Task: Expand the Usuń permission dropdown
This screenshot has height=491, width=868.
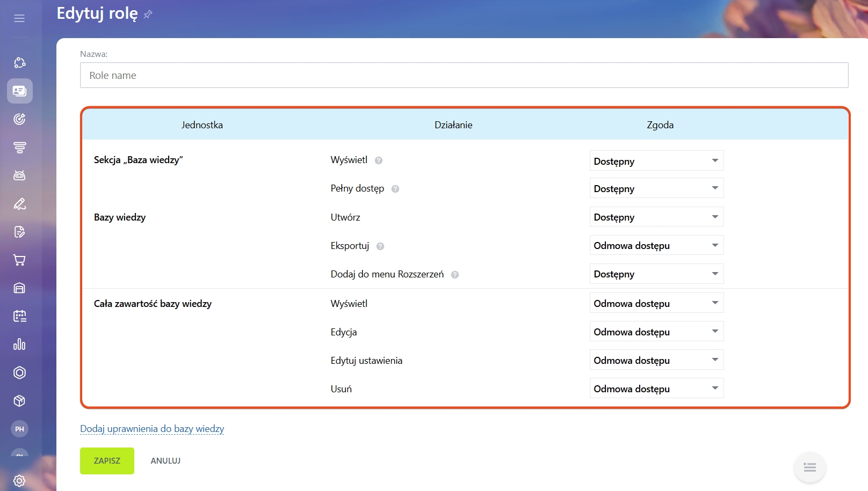Action: (656, 389)
